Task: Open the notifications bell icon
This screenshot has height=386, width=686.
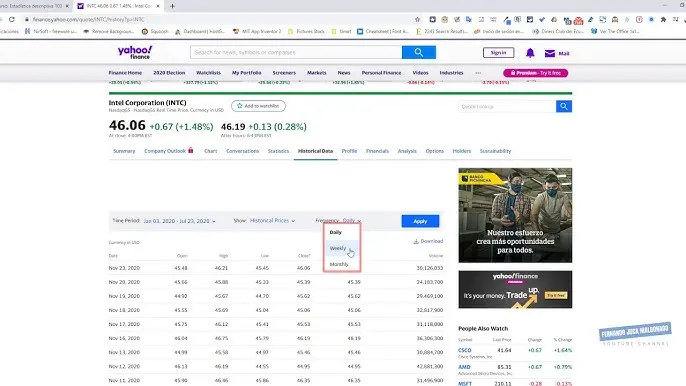Action: coord(530,53)
